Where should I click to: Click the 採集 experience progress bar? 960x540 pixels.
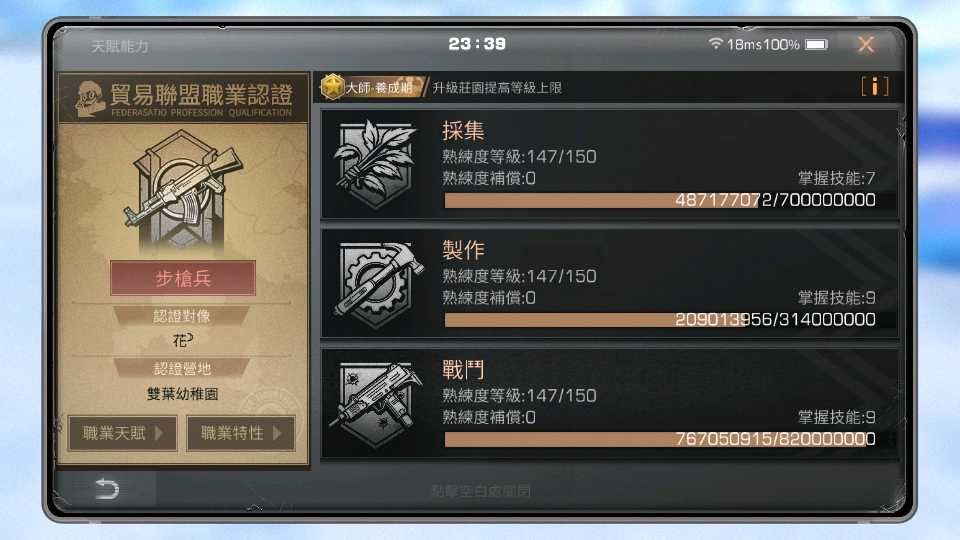point(660,200)
